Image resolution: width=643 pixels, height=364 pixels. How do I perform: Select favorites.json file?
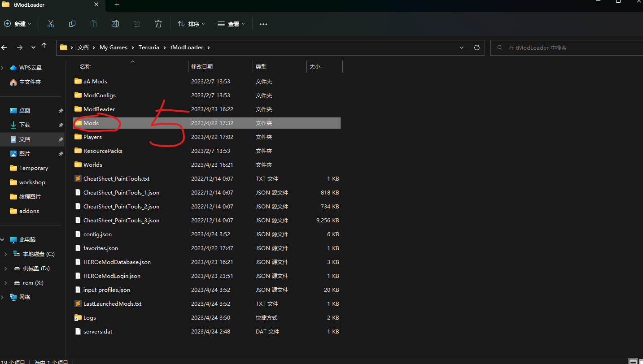(207, 248)
